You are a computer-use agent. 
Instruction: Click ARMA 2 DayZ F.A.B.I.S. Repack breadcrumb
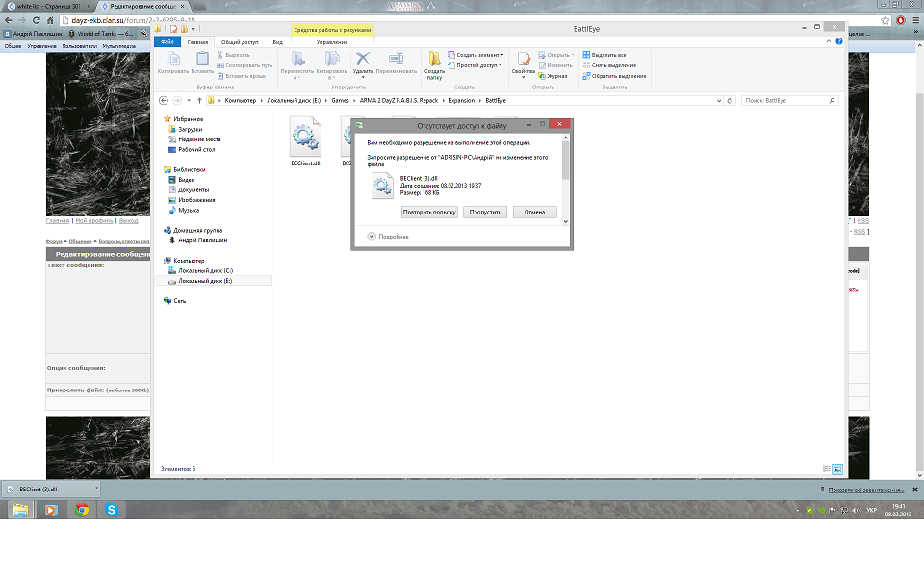(398, 101)
